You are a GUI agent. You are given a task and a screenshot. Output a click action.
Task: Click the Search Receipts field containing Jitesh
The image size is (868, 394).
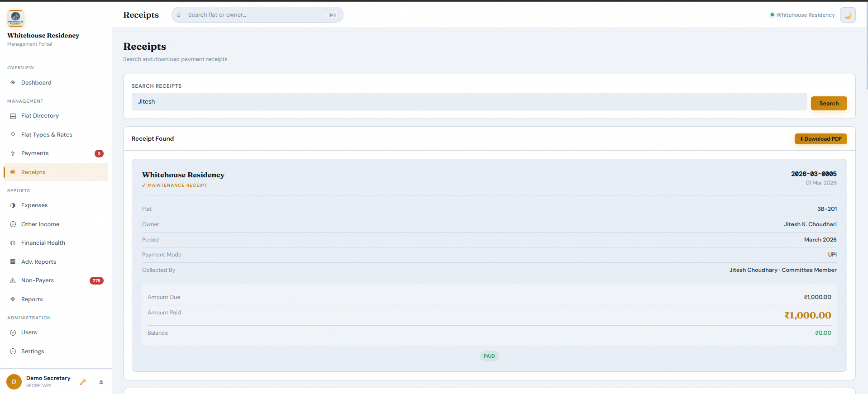[x=468, y=102]
